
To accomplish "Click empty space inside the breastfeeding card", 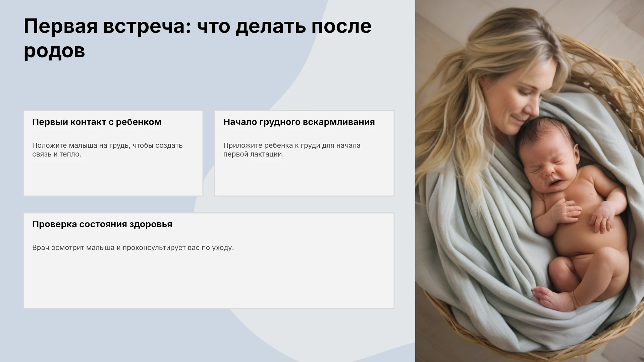I will tap(304, 178).
